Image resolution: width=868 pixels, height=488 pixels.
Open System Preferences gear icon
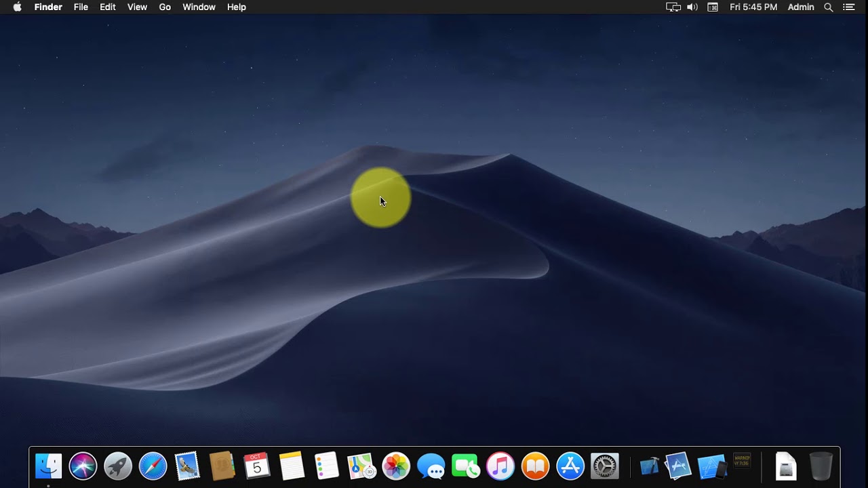pos(605,466)
